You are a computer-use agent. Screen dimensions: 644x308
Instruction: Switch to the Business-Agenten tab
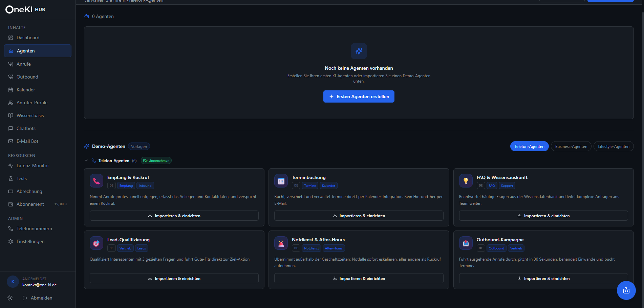[x=571, y=146]
